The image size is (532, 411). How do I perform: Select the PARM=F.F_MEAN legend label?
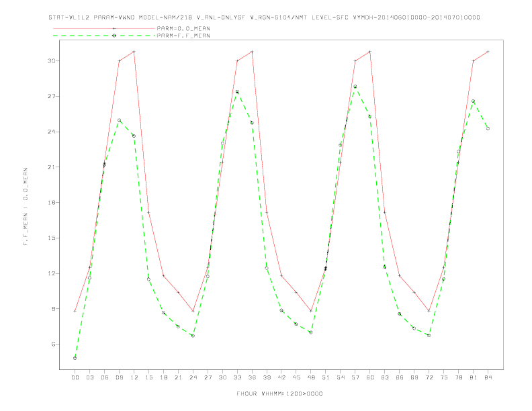[183, 36]
